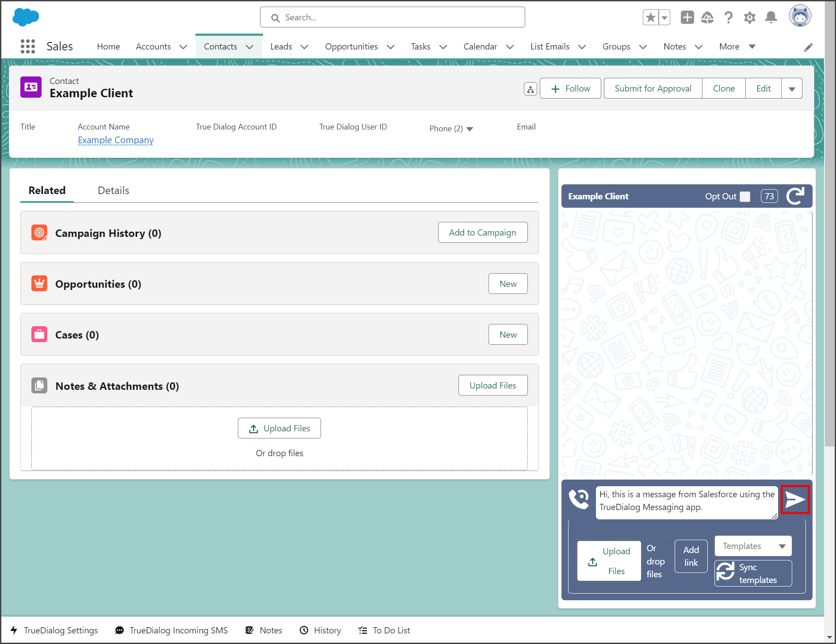Viewport: 836px width, 644px height.
Task: Open the Favorites list dropdown arrow
Action: coord(664,18)
